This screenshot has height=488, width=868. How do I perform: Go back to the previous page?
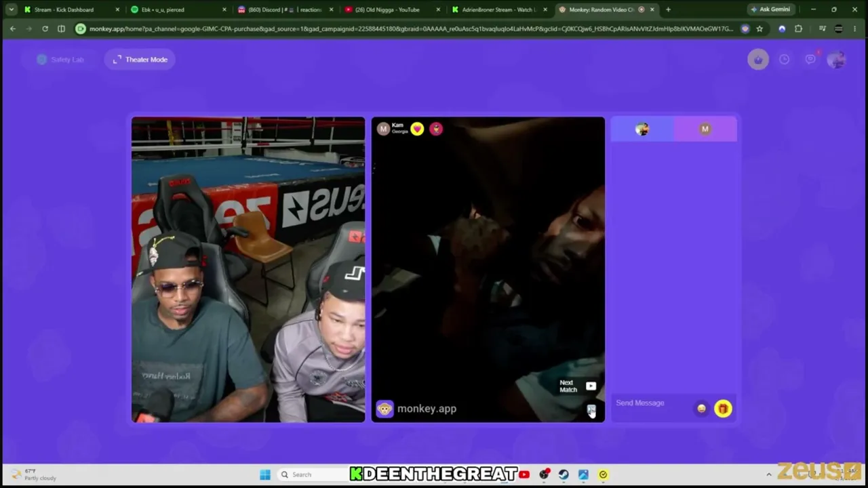(x=12, y=28)
